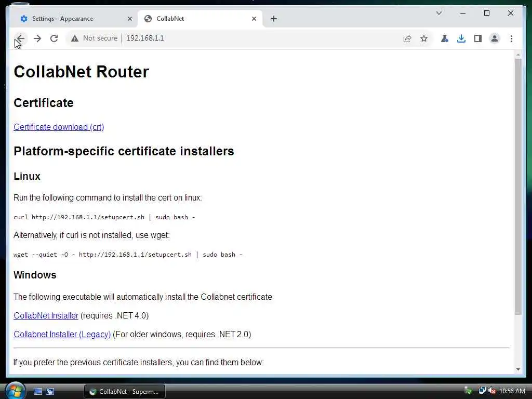Download the CollabNet Installer link

point(46,315)
